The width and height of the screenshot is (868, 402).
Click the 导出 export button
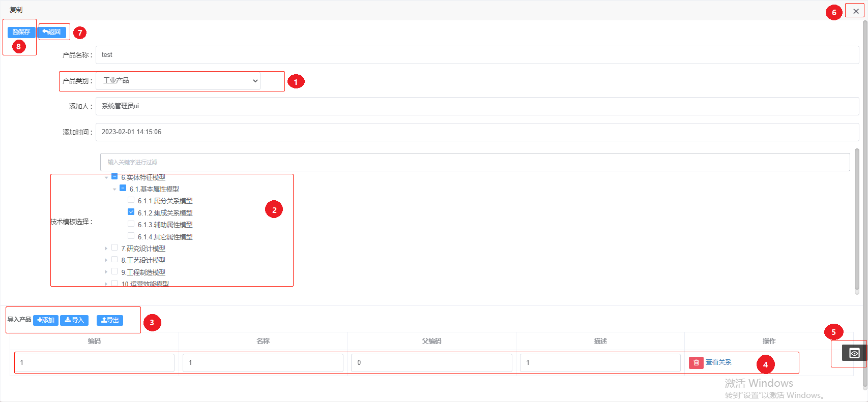tap(110, 320)
